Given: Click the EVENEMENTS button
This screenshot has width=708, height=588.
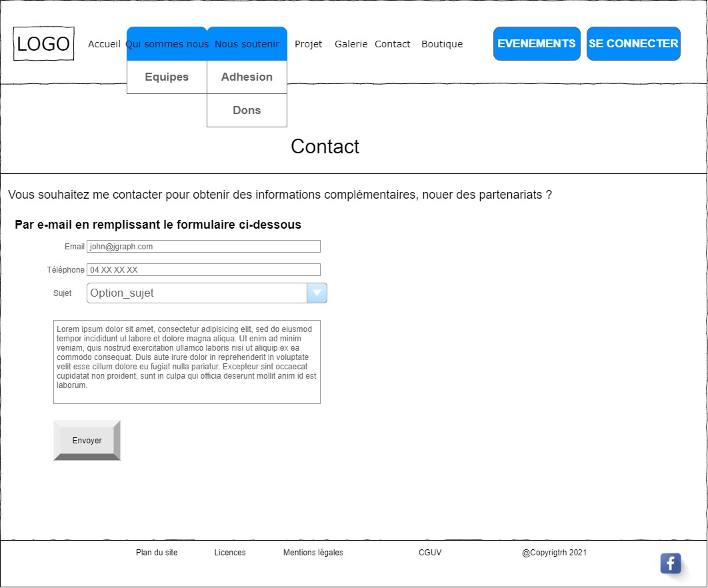Looking at the screenshot, I should click(537, 44).
